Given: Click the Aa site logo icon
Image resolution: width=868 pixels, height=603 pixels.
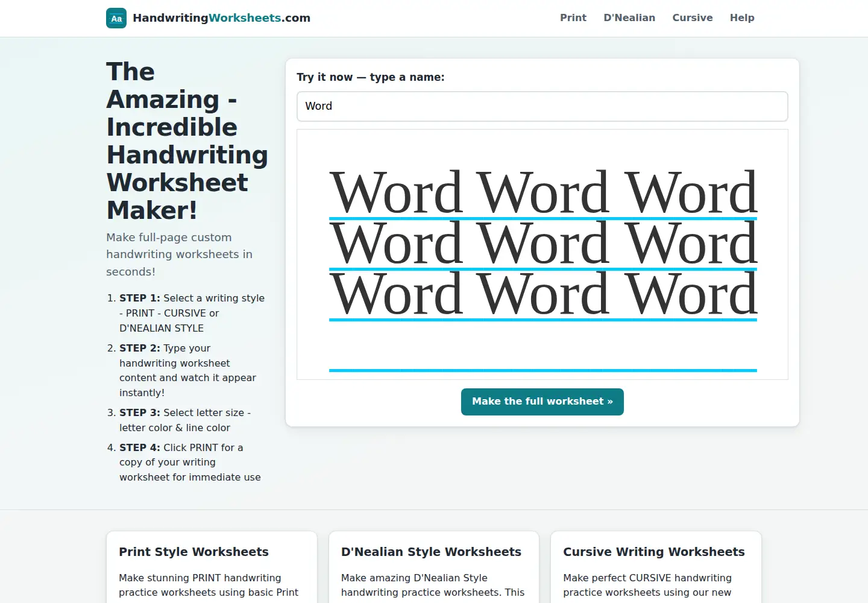Looking at the screenshot, I should 116,18.
